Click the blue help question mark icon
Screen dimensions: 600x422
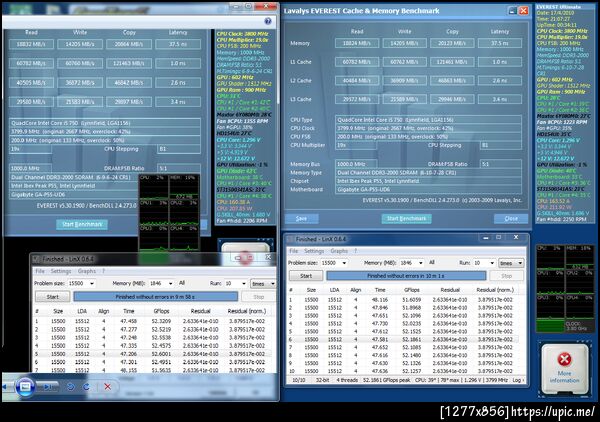click(268, 21)
